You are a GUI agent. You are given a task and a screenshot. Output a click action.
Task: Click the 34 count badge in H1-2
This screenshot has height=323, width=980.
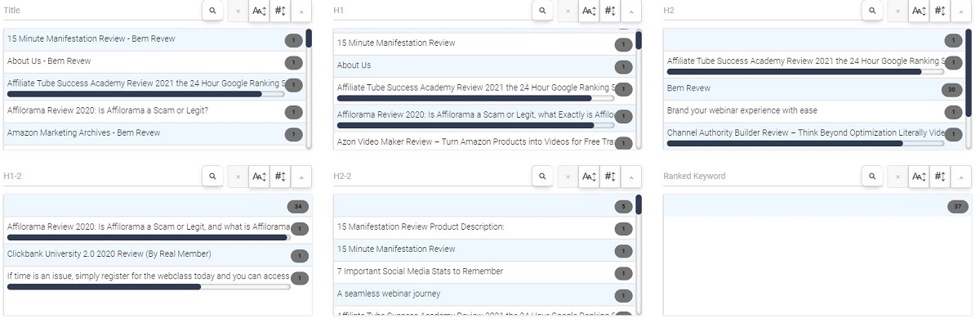(298, 206)
